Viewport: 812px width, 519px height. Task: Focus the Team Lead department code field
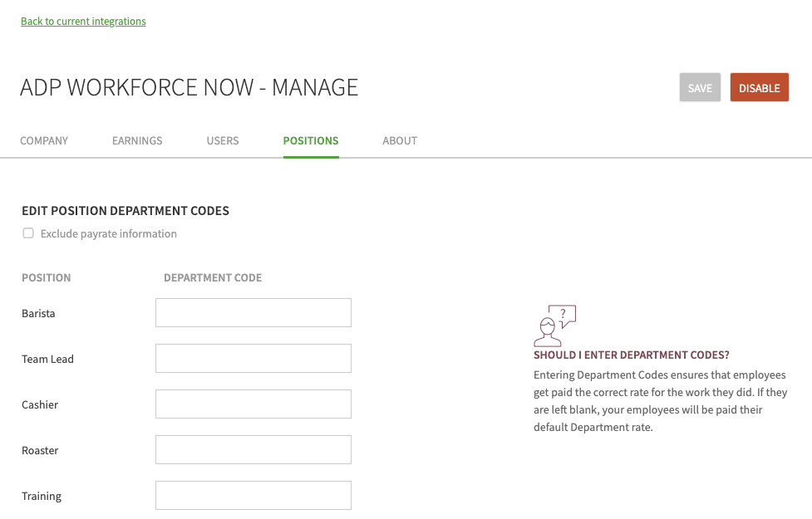point(253,358)
